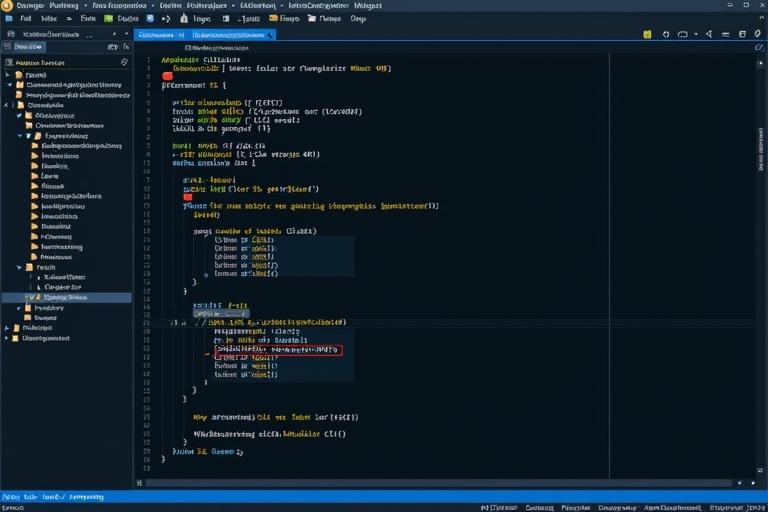Open the small dropdown arrow in right toolbar
Screen dimensions: 768x512
pos(698,34)
